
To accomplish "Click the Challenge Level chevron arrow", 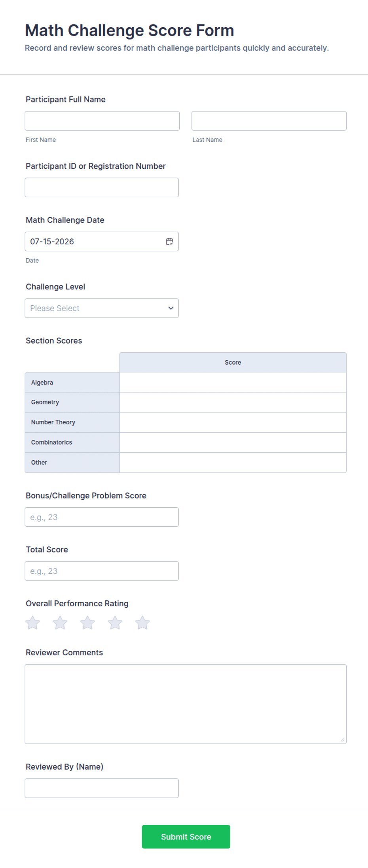I will pos(171,308).
